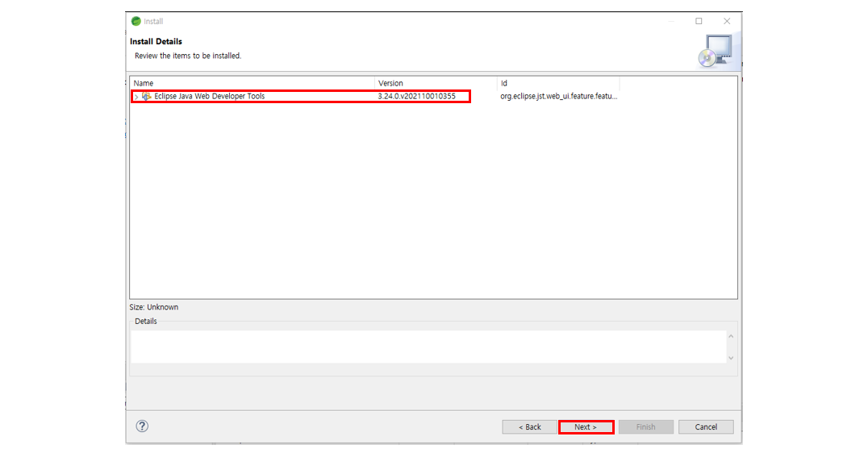Expand the Eclipse Java Web Developer Tools row
Viewport: 868px width, 449px height.
(x=136, y=97)
